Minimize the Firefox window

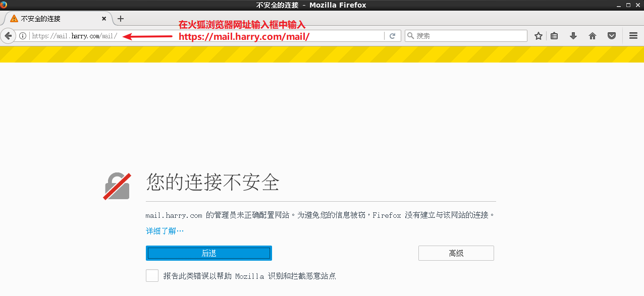(x=618, y=5)
